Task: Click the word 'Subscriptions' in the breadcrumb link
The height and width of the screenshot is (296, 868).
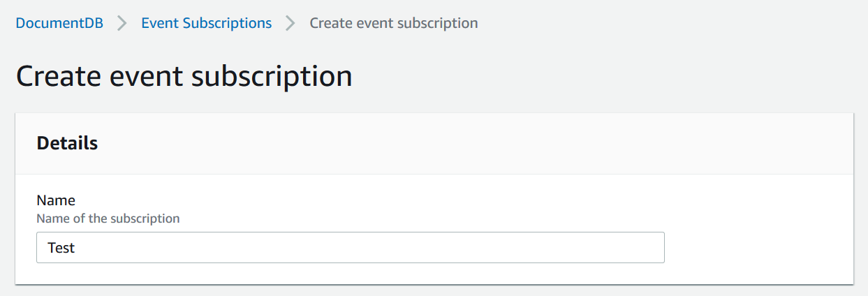Action: pos(227,23)
